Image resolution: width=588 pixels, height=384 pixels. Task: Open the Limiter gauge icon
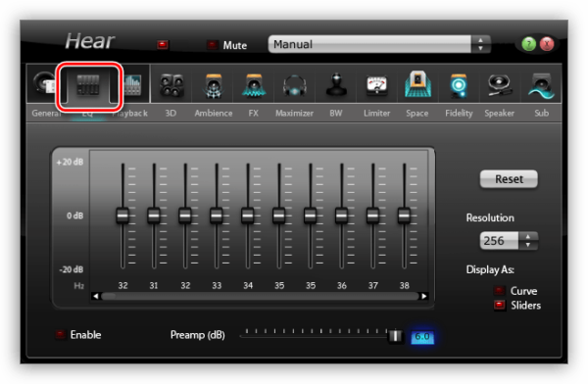(x=376, y=85)
